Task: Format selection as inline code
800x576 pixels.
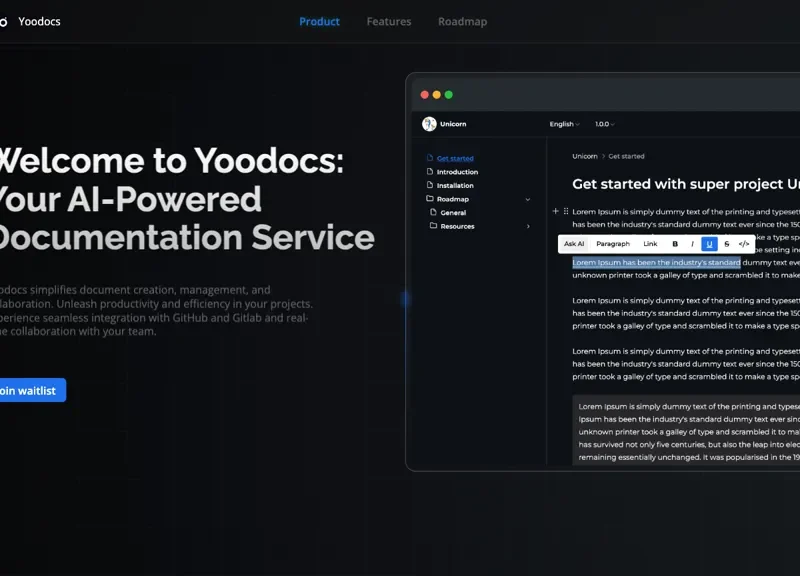Action: tap(744, 243)
